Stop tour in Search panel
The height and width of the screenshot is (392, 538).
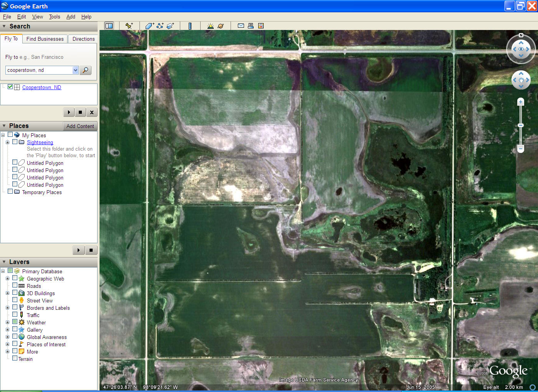pos(80,112)
